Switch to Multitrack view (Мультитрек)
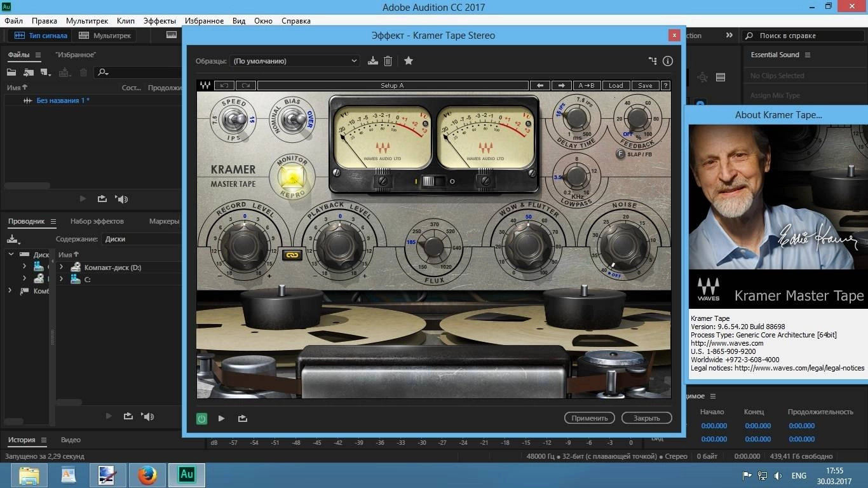Image resolution: width=868 pixels, height=488 pixels. coord(105,36)
